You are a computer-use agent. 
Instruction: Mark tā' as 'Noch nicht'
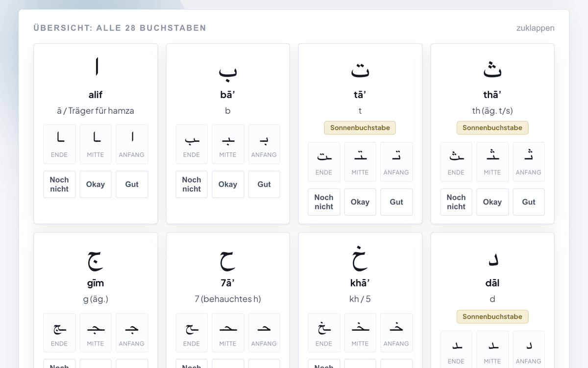[x=324, y=202]
